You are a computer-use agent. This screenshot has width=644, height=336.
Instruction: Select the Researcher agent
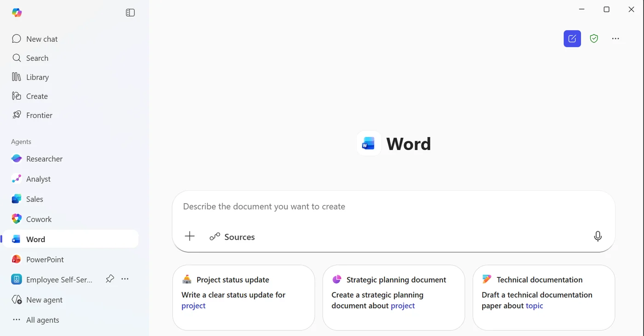[x=70, y=159]
